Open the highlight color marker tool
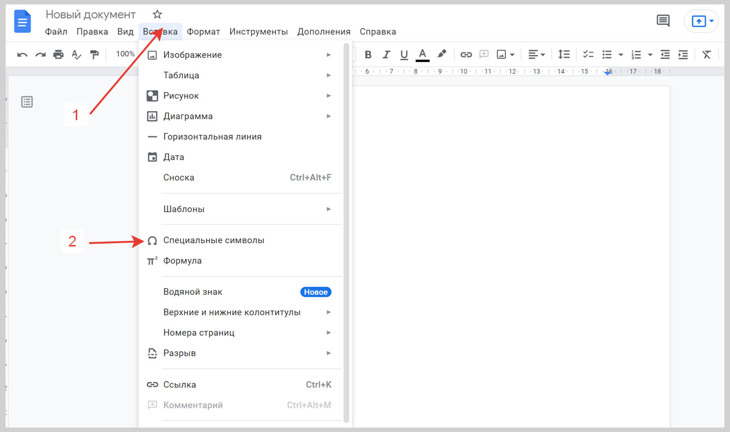 coord(442,54)
